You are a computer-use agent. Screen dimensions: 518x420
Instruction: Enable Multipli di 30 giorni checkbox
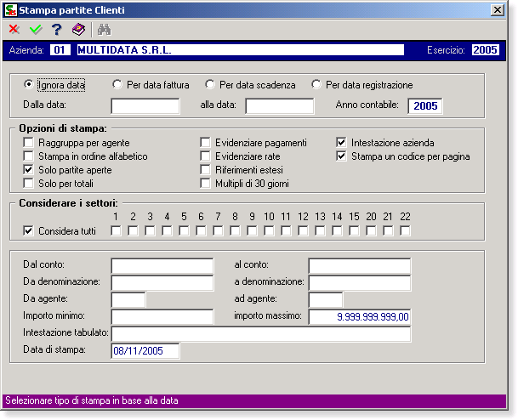coord(205,184)
